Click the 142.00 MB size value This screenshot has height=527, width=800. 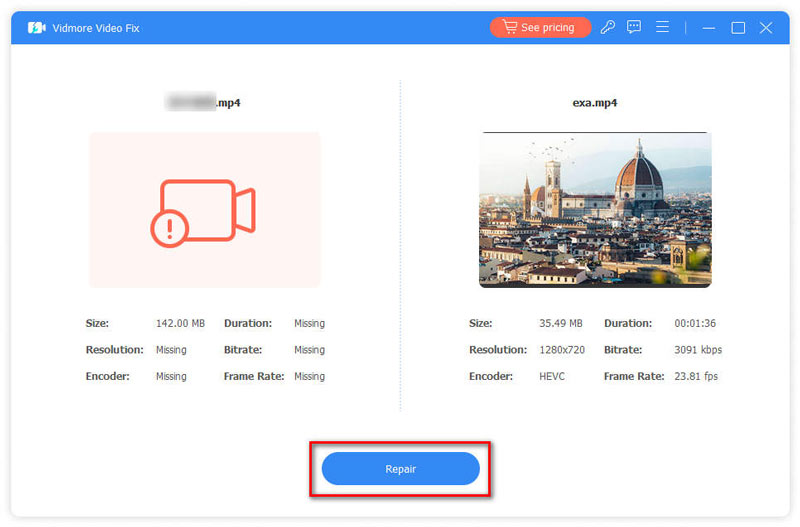[180, 324]
